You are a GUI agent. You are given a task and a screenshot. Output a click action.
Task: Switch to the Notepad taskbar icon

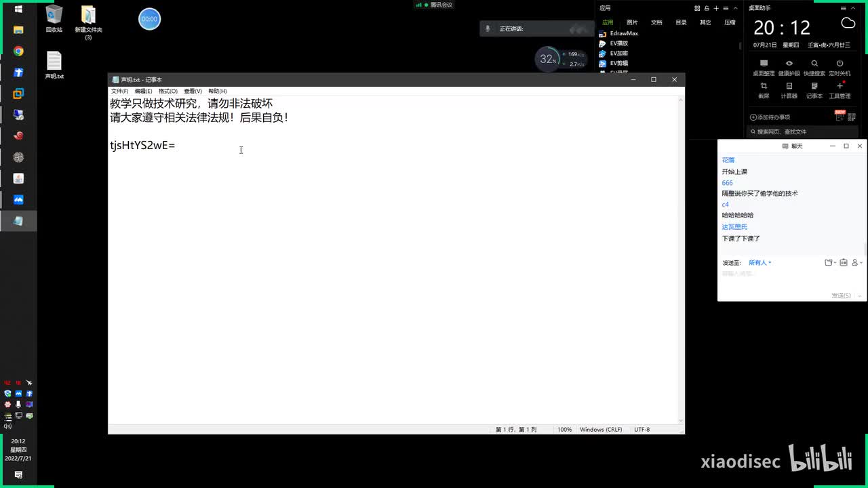click(x=18, y=221)
